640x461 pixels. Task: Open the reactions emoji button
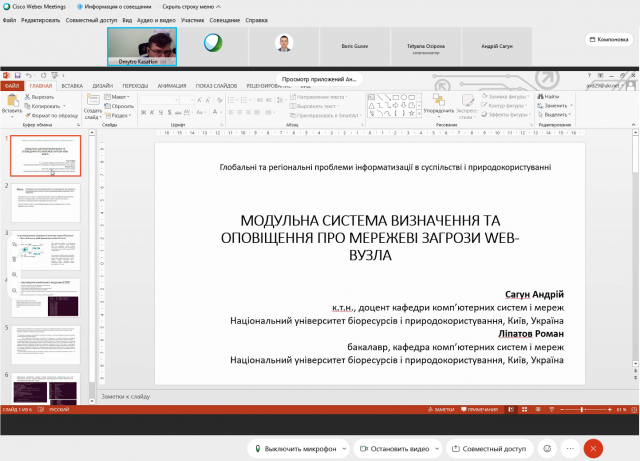(x=547, y=449)
